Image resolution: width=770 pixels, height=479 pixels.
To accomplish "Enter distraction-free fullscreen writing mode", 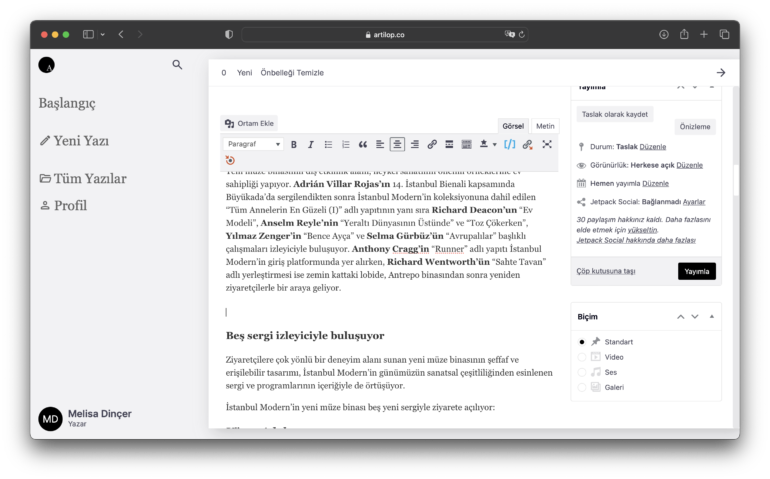I will (547, 144).
